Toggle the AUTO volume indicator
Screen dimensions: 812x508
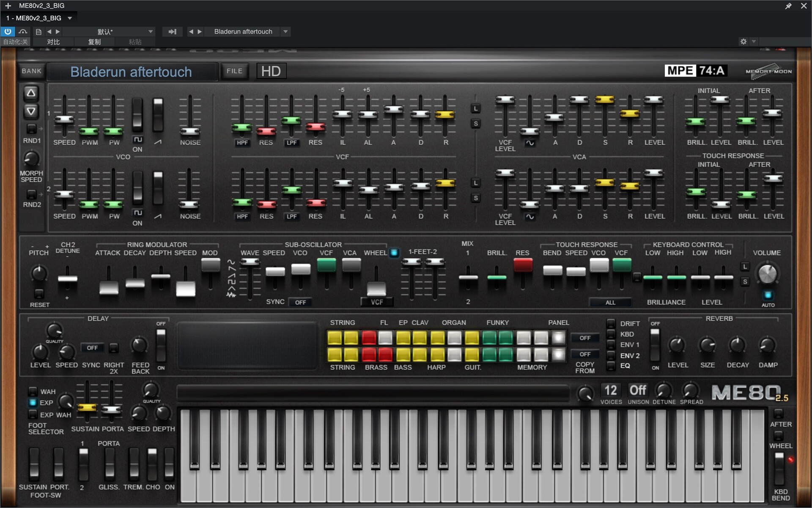point(768,295)
